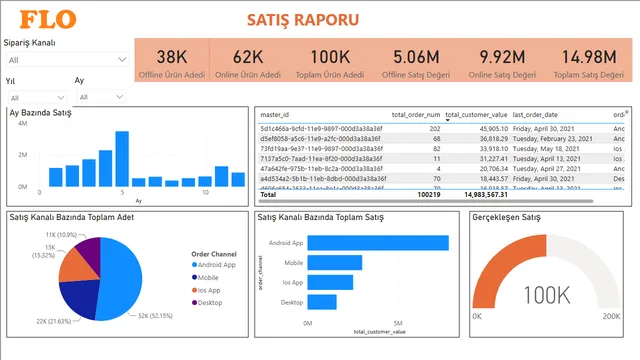Screen dimensions: 640x360
Task: Click date Tuesday, May 18, 2021
Action: pos(546,149)
